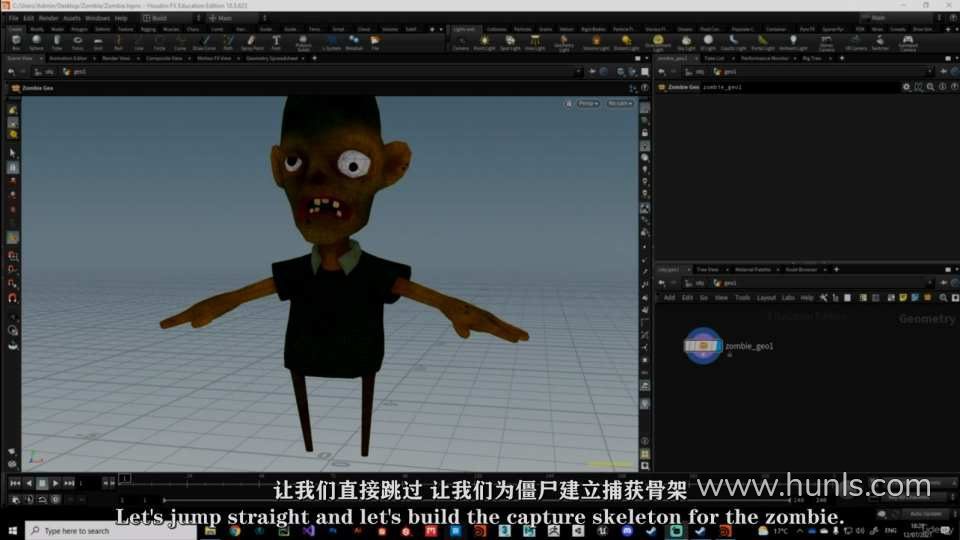Select the L-System shelf tool
The height and width of the screenshot is (540, 960).
pyautogui.click(x=331, y=42)
